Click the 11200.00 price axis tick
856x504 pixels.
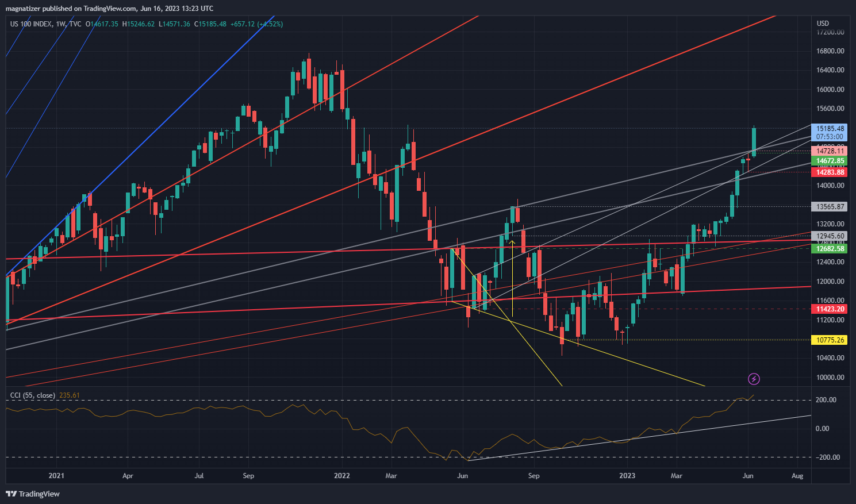[x=830, y=320]
